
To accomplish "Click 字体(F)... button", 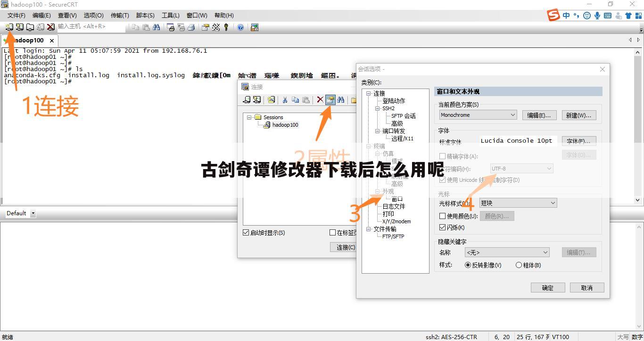I will tap(579, 141).
